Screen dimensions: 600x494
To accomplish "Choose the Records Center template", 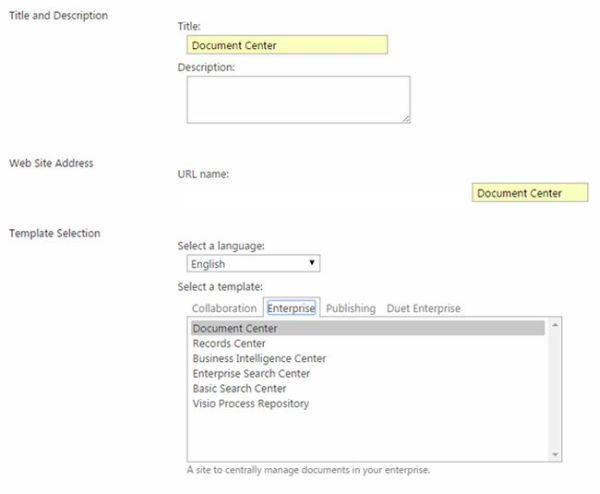I will tap(229, 343).
